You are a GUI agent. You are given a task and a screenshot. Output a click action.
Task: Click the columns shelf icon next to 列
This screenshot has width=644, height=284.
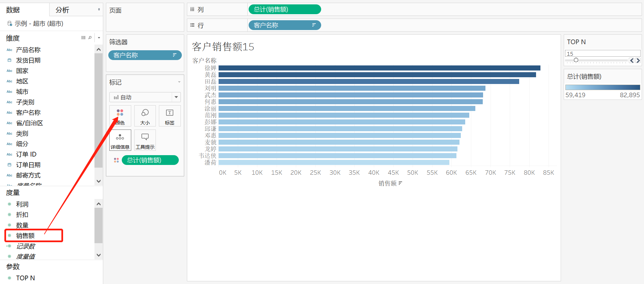pos(192,9)
